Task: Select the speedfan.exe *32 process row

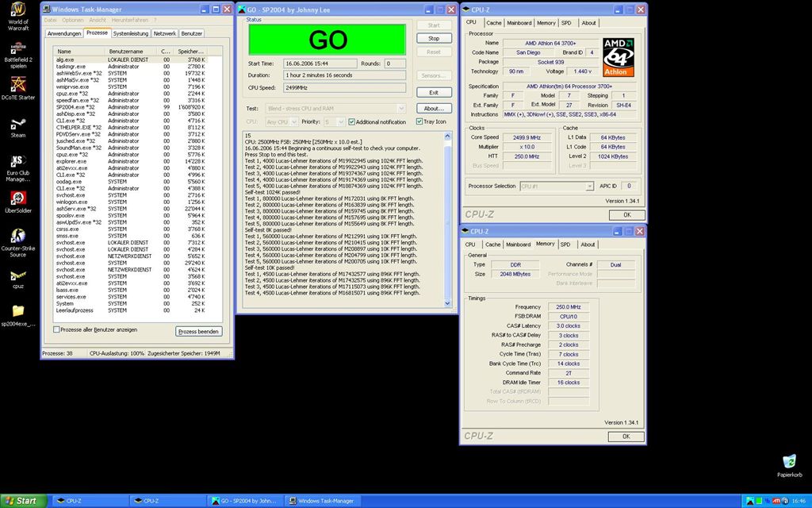Action: tap(131, 101)
